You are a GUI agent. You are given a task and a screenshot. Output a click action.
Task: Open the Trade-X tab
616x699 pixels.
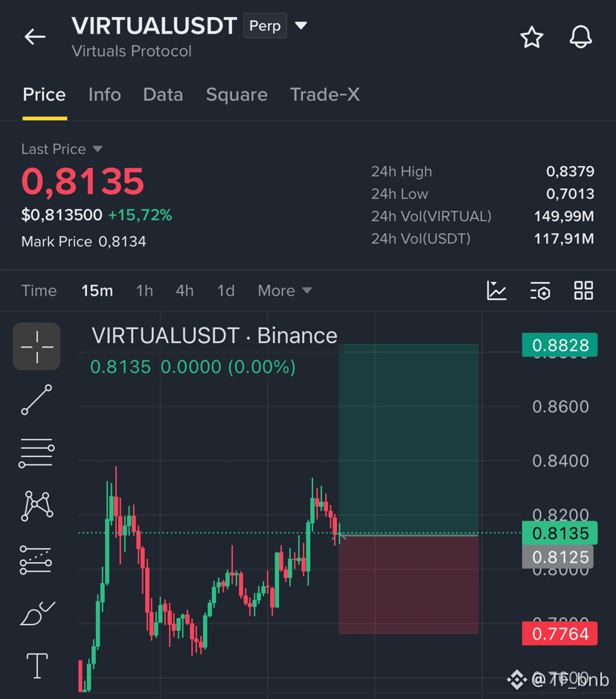pyautogui.click(x=324, y=95)
